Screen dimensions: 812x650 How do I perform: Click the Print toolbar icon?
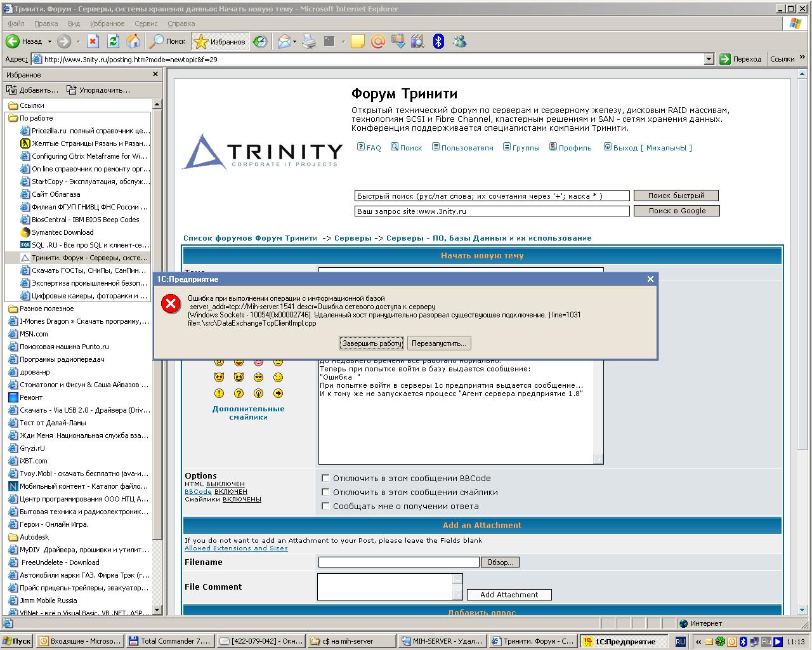coord(309,42)
